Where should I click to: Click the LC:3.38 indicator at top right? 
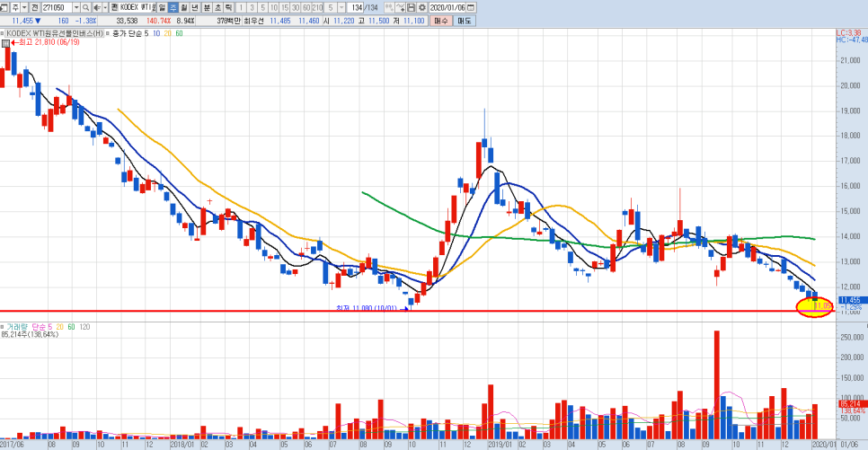tap(848, 33)
